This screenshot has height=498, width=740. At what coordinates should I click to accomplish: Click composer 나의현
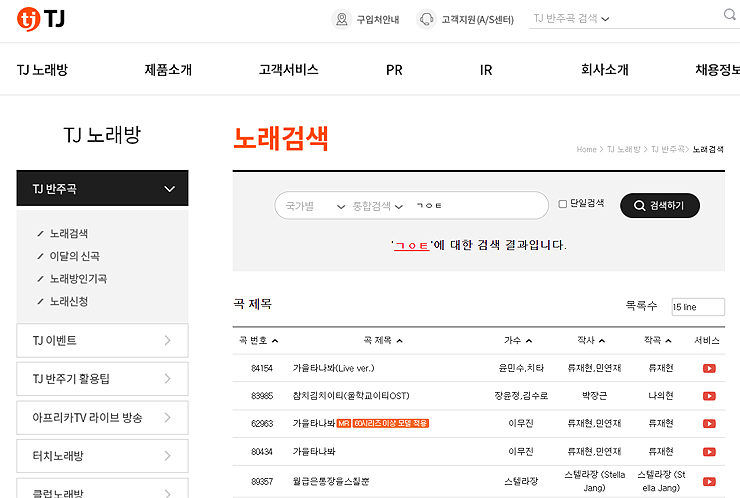(x=661, y=396)
